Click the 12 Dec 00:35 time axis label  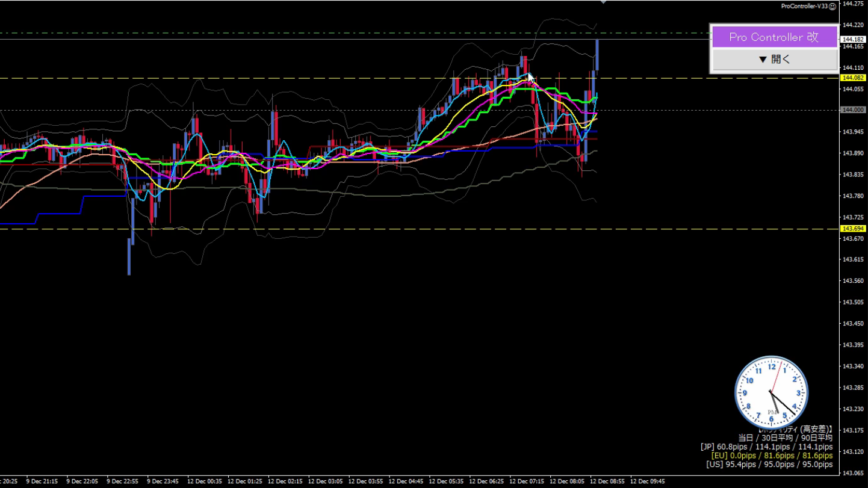204,481
